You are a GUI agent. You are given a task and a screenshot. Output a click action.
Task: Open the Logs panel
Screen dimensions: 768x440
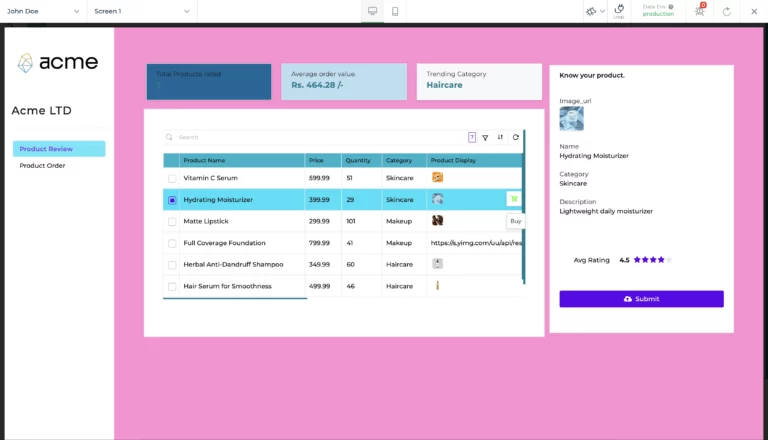coord(619,11)
